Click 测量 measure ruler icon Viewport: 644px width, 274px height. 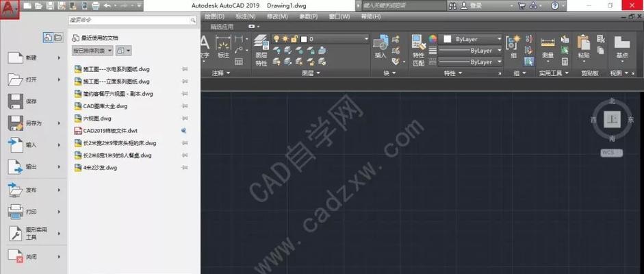point(548,47)
